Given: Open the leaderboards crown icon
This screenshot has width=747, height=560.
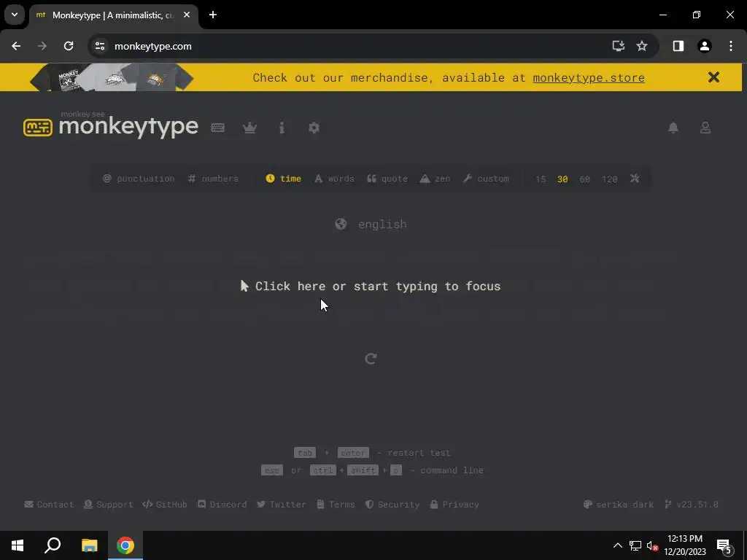Looking at the screenshot, I should tap(249, 128).
